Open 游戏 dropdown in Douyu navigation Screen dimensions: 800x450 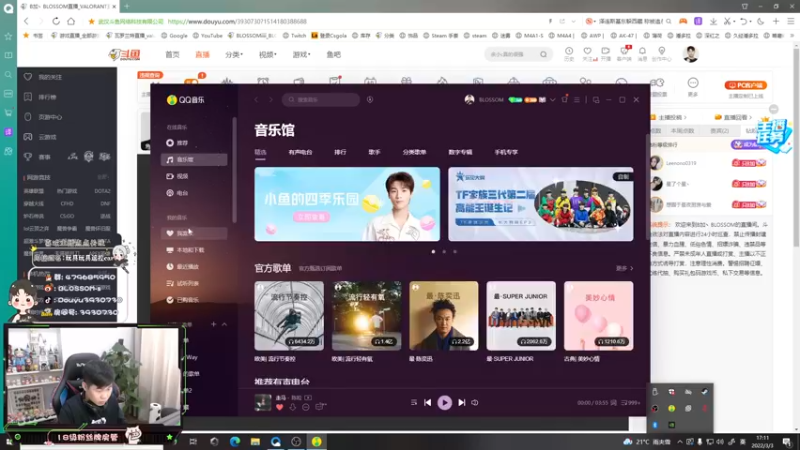[301, 55]
